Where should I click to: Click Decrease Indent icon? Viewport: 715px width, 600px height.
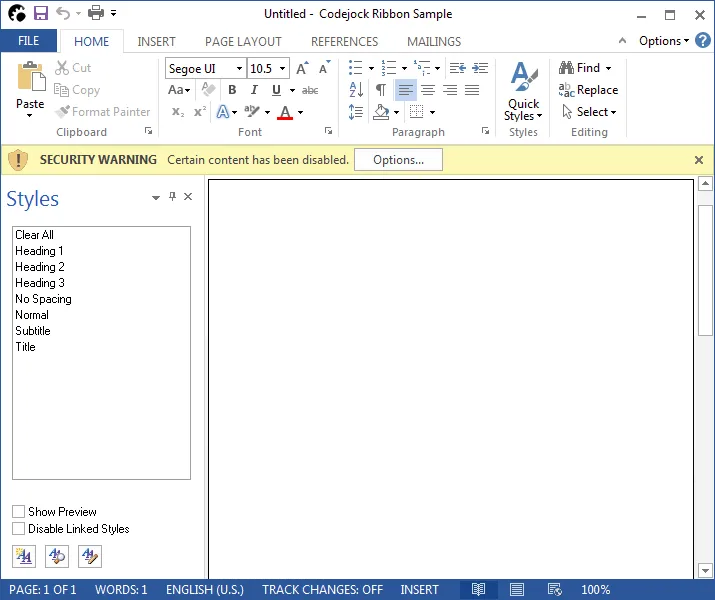click(x=457, y=68)
